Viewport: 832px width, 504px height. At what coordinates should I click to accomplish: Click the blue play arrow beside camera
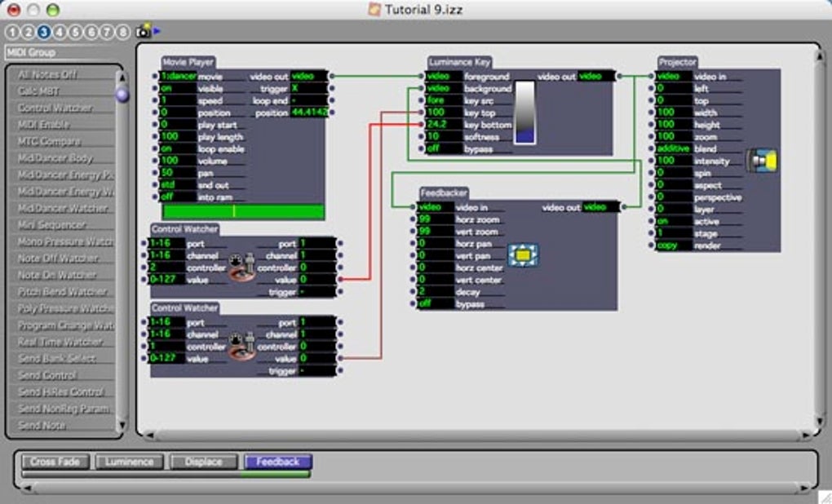pos(157,31)
